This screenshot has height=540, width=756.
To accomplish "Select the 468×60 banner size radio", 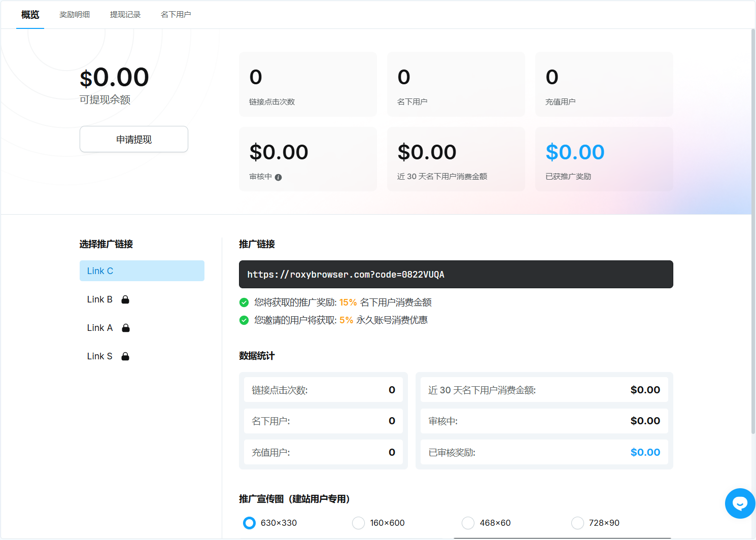I will [x=468, y=523].
